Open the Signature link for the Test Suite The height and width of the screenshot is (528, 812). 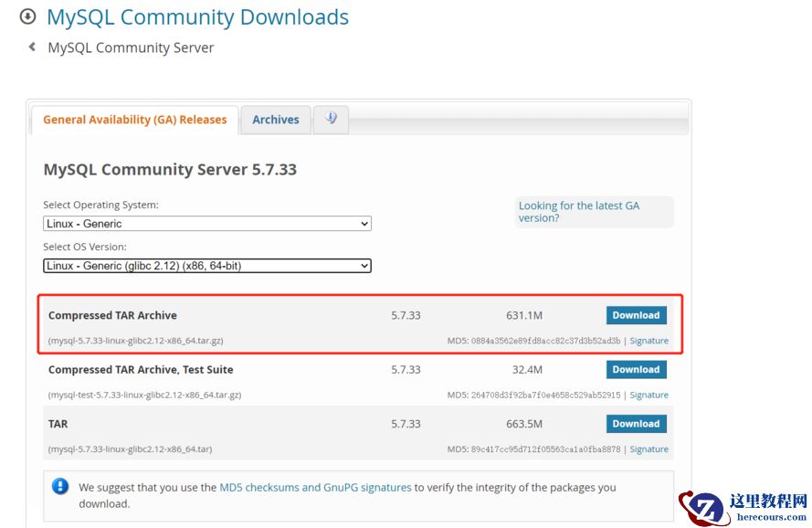(x=649, y=395)
